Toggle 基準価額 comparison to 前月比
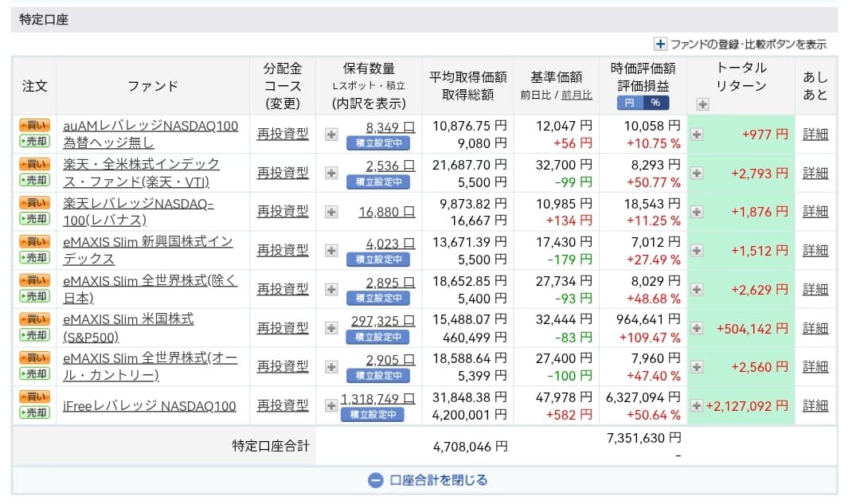This screenshot has height=504, width=860. pos(577,95)
